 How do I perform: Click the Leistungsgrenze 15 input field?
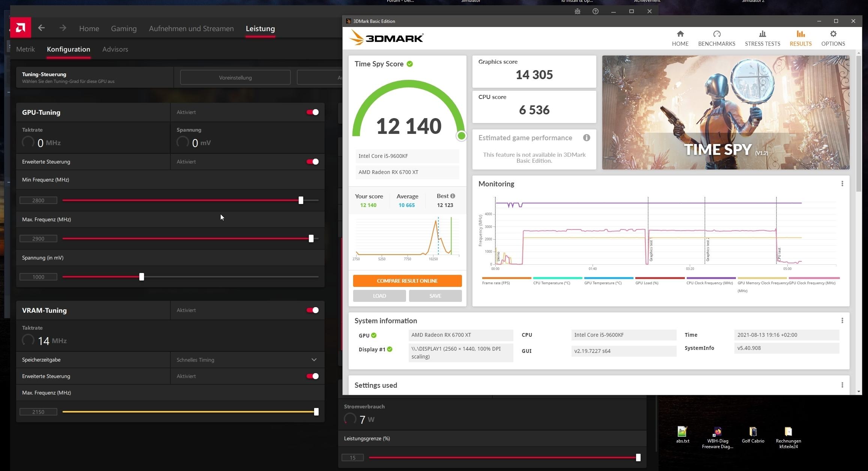pyautogui.click(x=352, y=457)
